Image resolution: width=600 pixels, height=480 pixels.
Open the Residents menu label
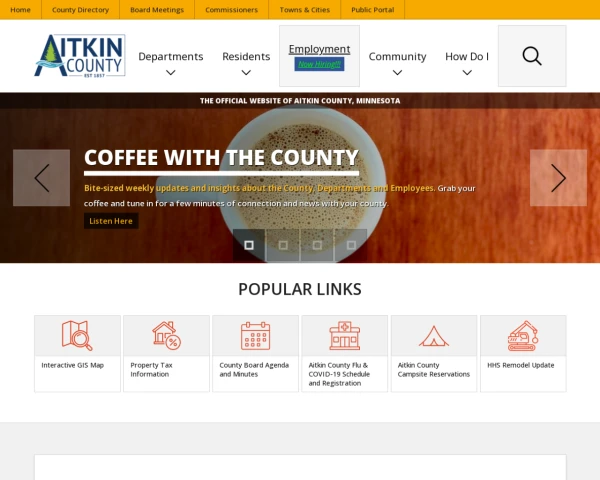coord(246,56)
